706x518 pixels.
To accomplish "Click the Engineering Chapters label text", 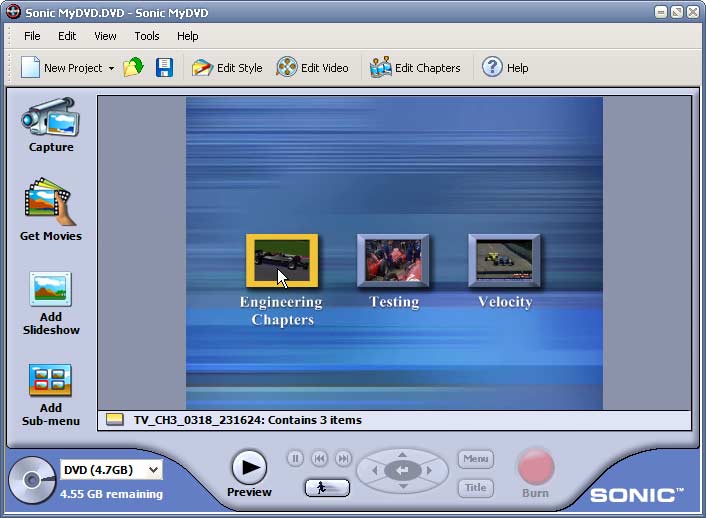I will pyautogui.click(x=281, y=311).
